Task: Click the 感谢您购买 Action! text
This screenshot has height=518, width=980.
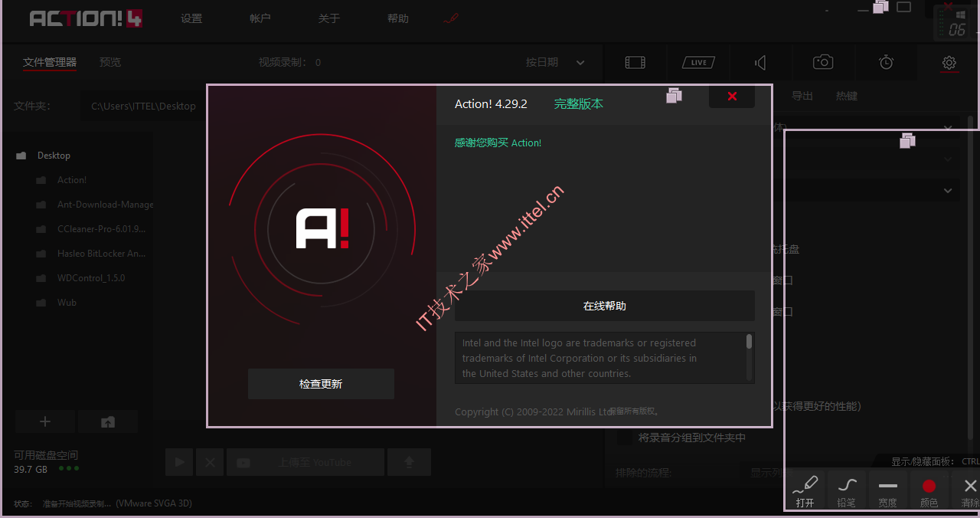Action: click(x=498, y=143)
